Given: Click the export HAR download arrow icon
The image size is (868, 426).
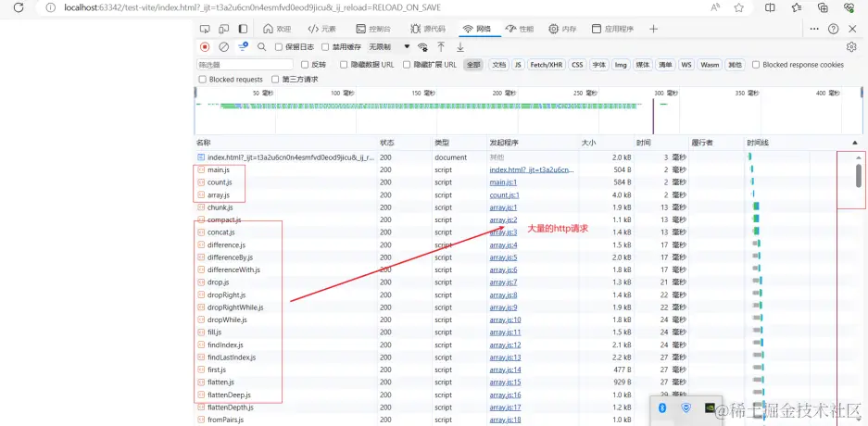Looking at the screenshot, I should pos(460,47).
